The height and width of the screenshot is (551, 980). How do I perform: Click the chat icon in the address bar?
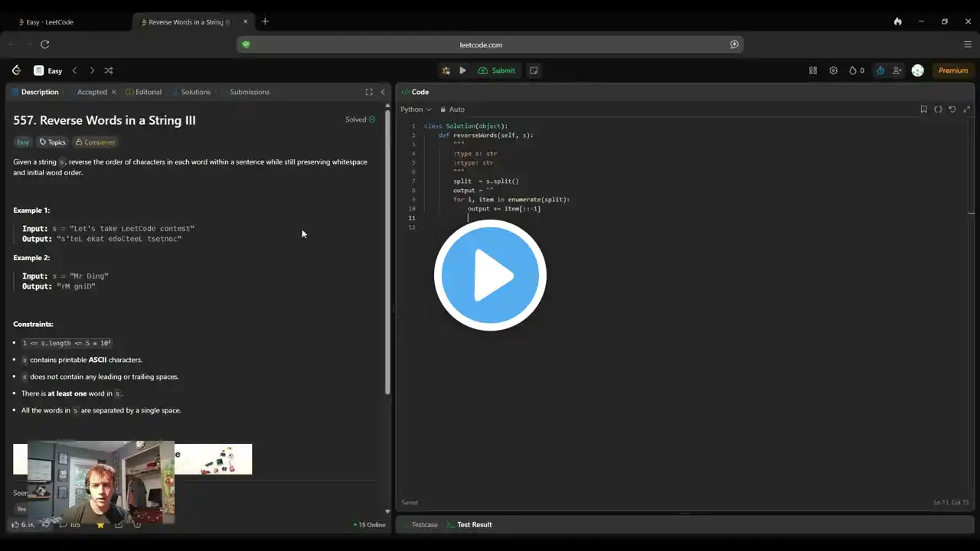734,44
